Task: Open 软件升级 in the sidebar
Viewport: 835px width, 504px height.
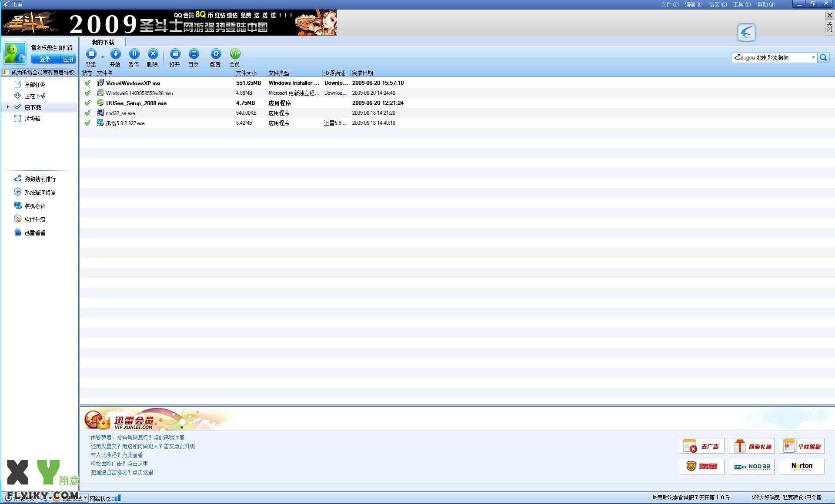Action: click(35, 219)
